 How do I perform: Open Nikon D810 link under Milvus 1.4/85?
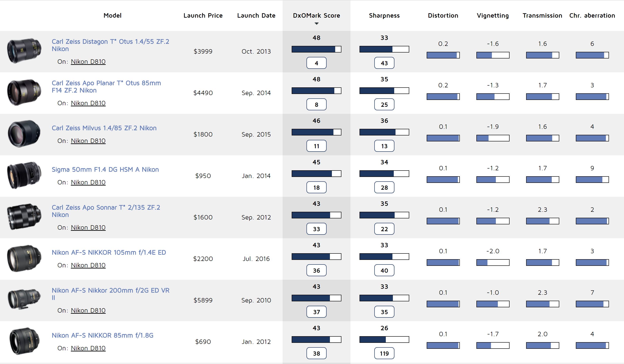pos(88,141)
